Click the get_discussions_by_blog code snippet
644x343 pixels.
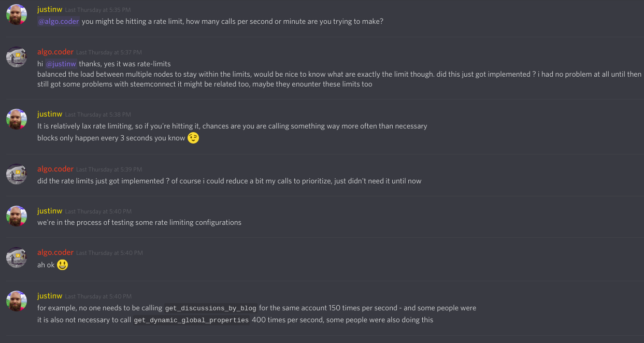[211, 308]
